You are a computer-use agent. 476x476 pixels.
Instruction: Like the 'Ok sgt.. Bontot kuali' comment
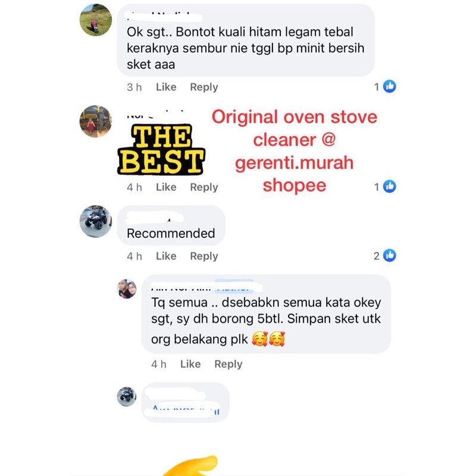pyautogui.click(x=166, y=87)
